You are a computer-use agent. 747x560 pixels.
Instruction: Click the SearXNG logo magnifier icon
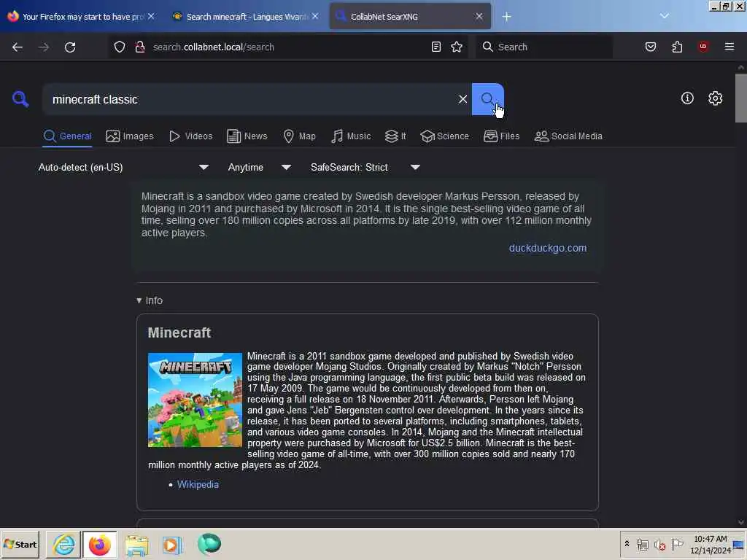click(20, 99)
